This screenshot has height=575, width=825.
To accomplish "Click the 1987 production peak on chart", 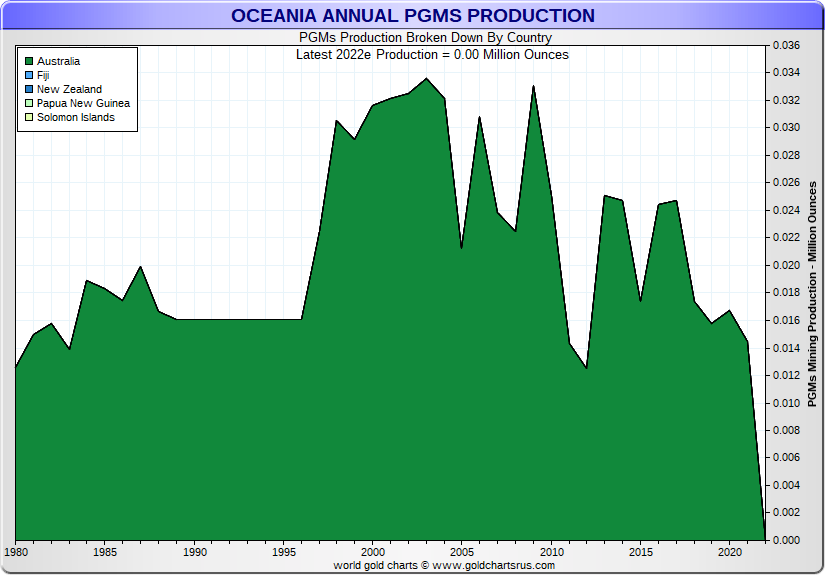I will pyautogui.click(x=140, y=267).
